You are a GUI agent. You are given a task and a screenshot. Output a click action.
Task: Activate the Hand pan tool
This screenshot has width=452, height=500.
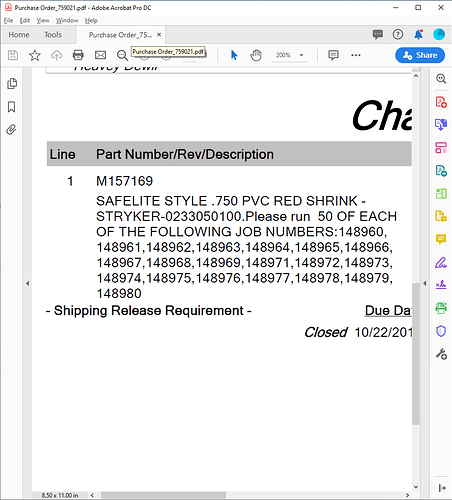[x=256, y=55]
